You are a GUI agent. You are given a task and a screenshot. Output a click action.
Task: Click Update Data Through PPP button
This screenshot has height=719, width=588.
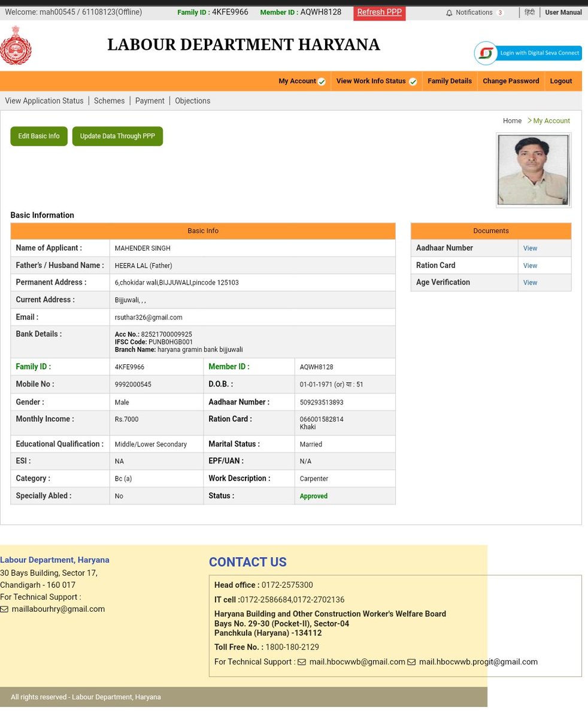click(117, 136)
